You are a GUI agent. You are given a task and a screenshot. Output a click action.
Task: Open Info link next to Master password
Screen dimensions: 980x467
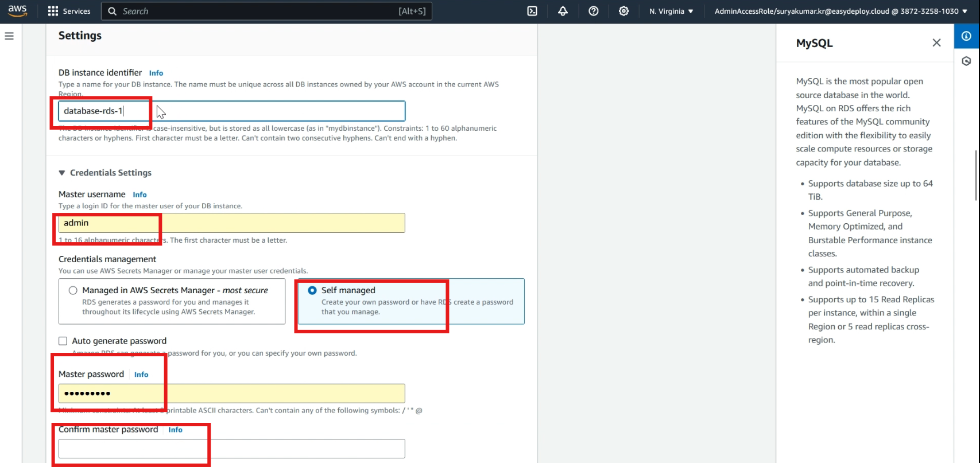[x=141, y=375]
